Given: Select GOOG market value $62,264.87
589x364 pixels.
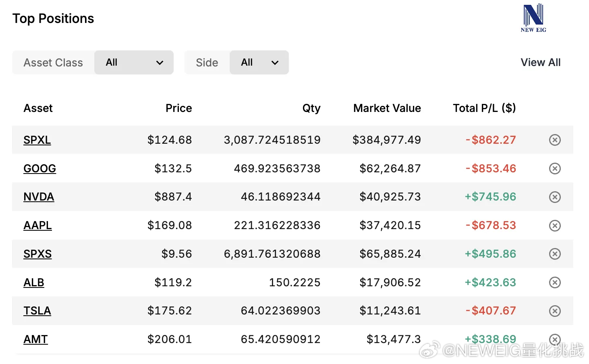Looking at the screenshot, I should [390, 168].
